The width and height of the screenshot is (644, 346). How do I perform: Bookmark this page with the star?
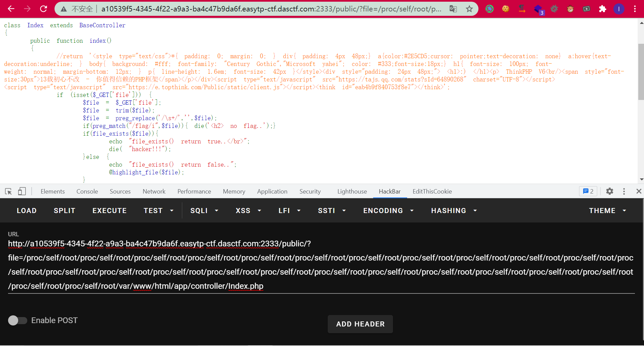tap(469, 9)
